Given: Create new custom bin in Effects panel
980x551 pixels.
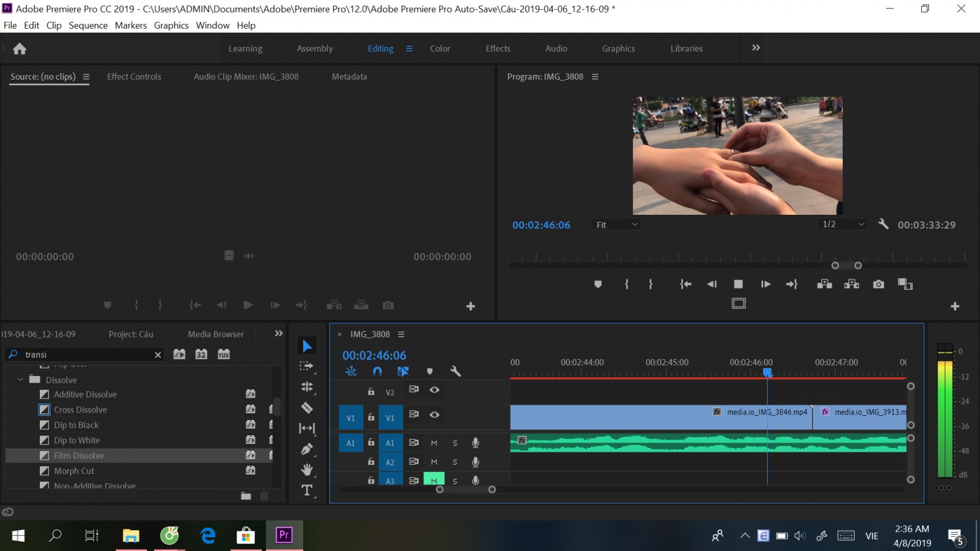Looking at the screenshot, I should 246,496.
